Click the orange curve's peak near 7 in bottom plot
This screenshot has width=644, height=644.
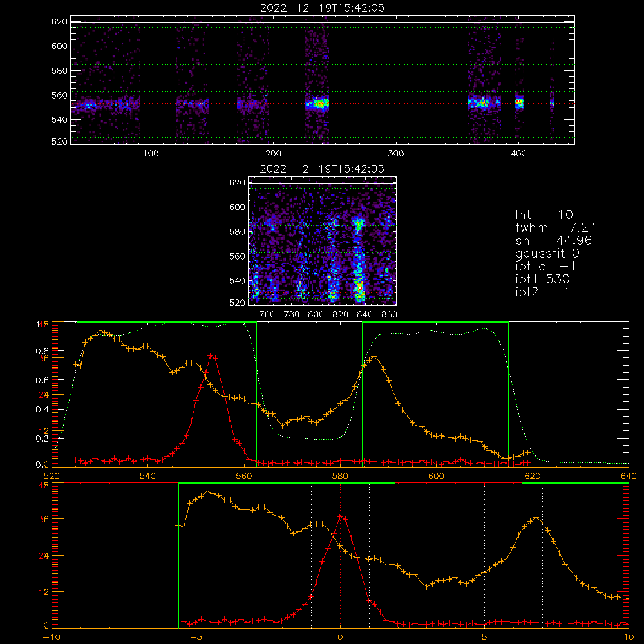coord(536,518)
